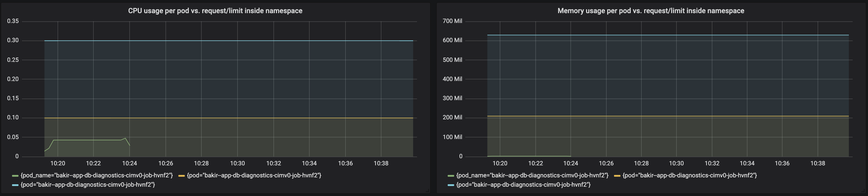Click the 0.05 y-axis value in CPU chart
This screenshot has width=868, height=196.
pyautogui.click(x=13, y=137)
